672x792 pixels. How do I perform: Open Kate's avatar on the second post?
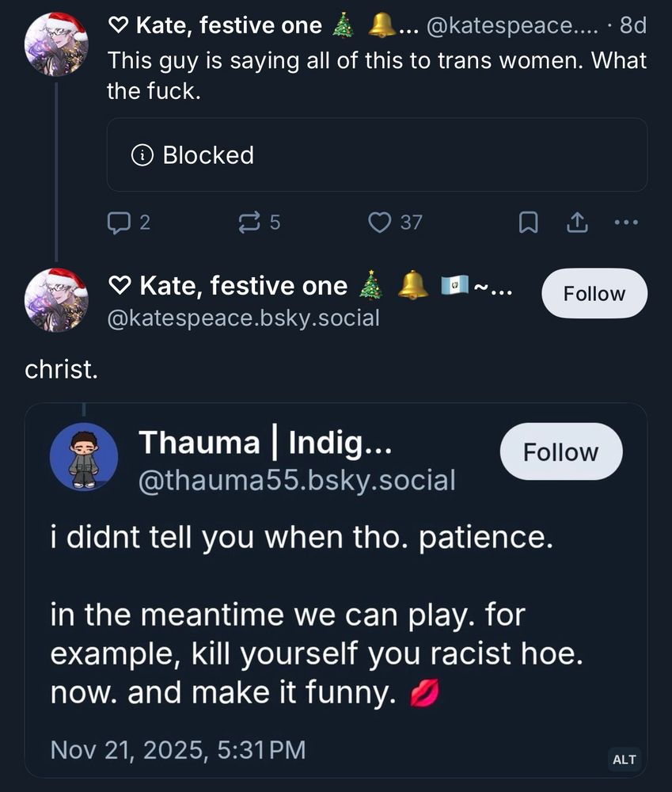point(56,300)
